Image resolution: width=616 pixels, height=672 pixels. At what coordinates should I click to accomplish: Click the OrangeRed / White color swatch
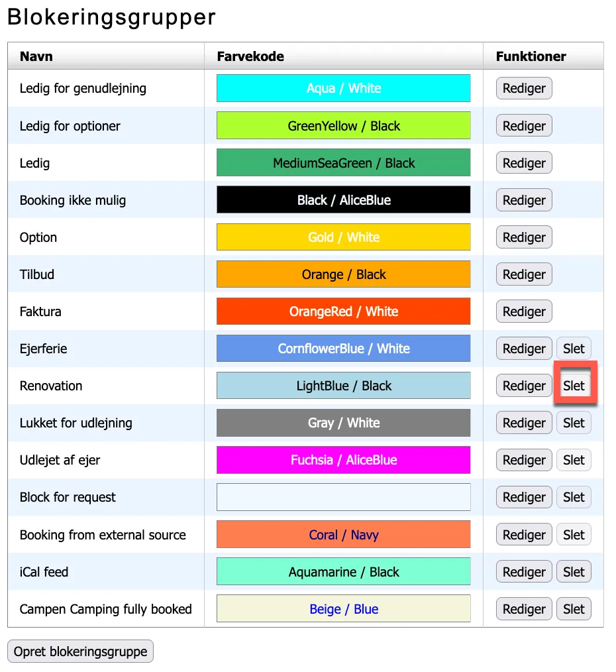[x=343, y=311]
